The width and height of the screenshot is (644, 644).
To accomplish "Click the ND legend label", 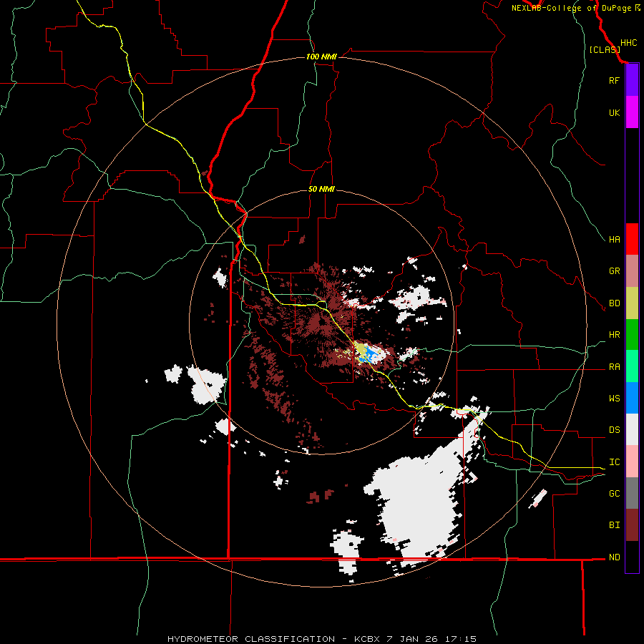I will point(614,557).
